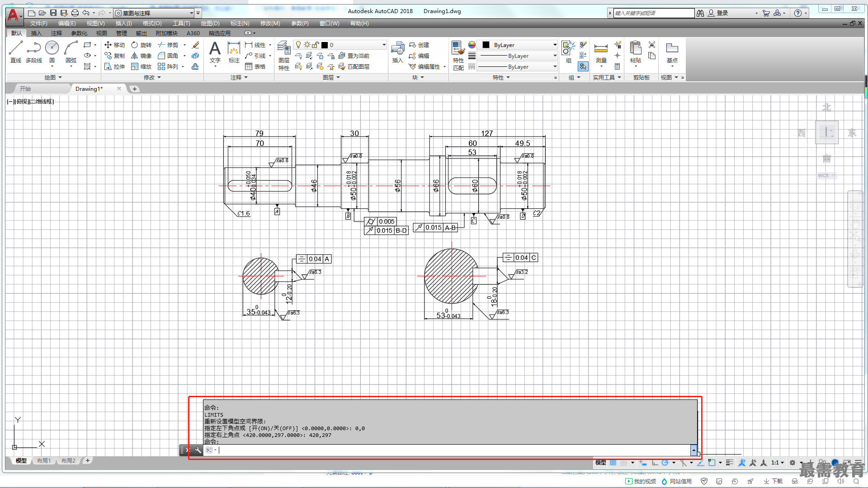Screen dimensions: 868x488
Task: Choose the Move (移动) command
Action: tap(114, 45)
